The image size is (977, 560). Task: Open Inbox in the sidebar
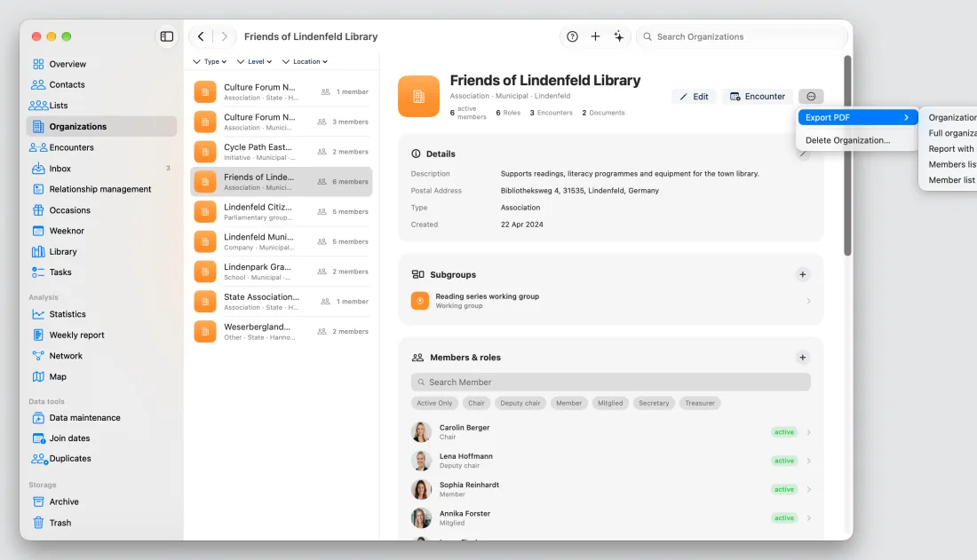coord(102,169)
